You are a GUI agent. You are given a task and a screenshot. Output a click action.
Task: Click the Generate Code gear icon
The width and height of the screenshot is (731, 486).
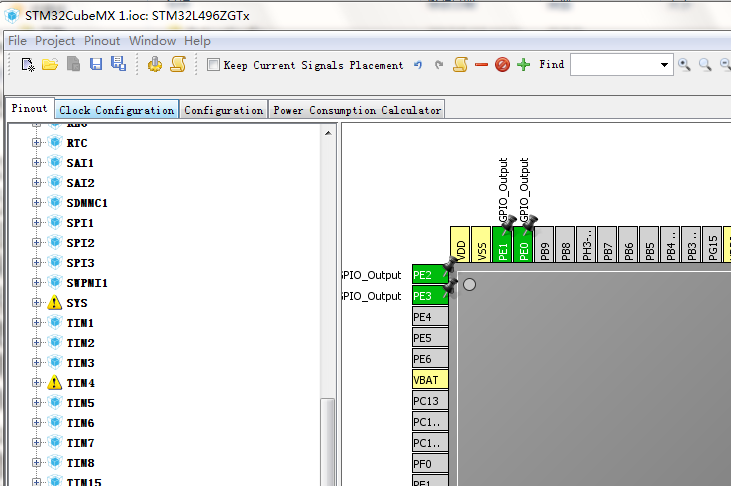[155, 64]
